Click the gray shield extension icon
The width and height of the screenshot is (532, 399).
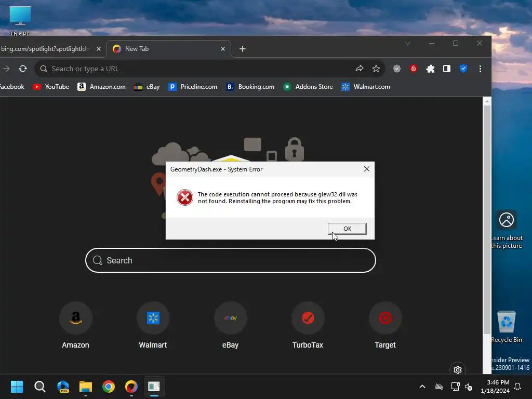point(396,69)
